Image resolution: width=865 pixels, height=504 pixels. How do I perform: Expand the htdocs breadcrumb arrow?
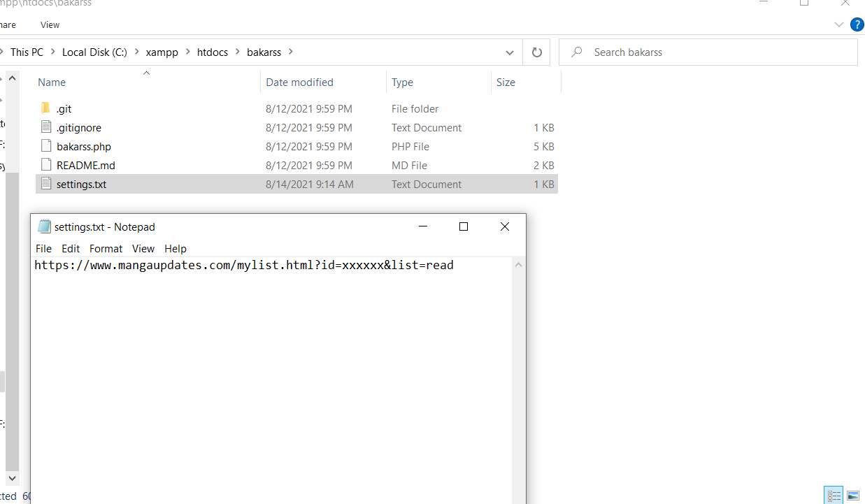point(238,52)
